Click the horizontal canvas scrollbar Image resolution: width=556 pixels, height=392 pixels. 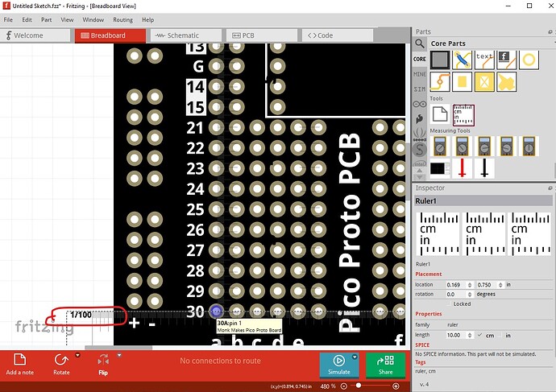[118, 348]
